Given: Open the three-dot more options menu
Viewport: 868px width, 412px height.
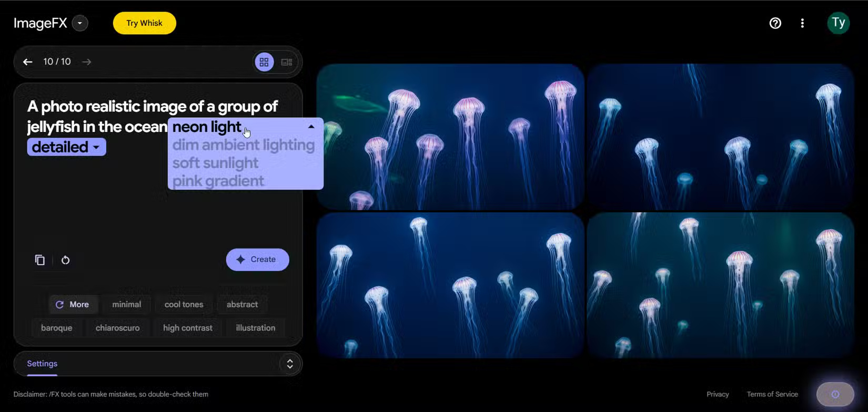Looking at the screenshot, I should (802, 23).
